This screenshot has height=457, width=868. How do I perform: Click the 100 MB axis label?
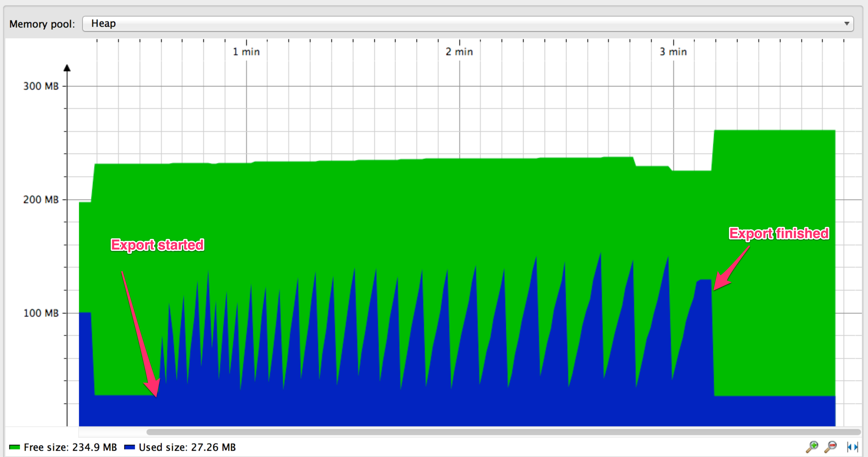click(41, 313)
